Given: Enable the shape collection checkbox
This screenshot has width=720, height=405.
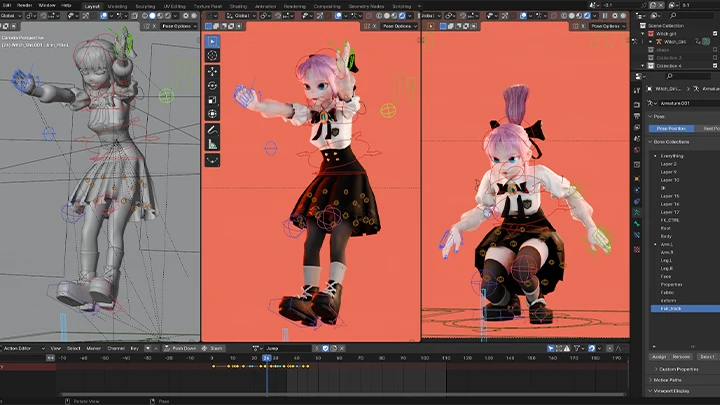Looking at the screenshot, I should tap(715, 50).
